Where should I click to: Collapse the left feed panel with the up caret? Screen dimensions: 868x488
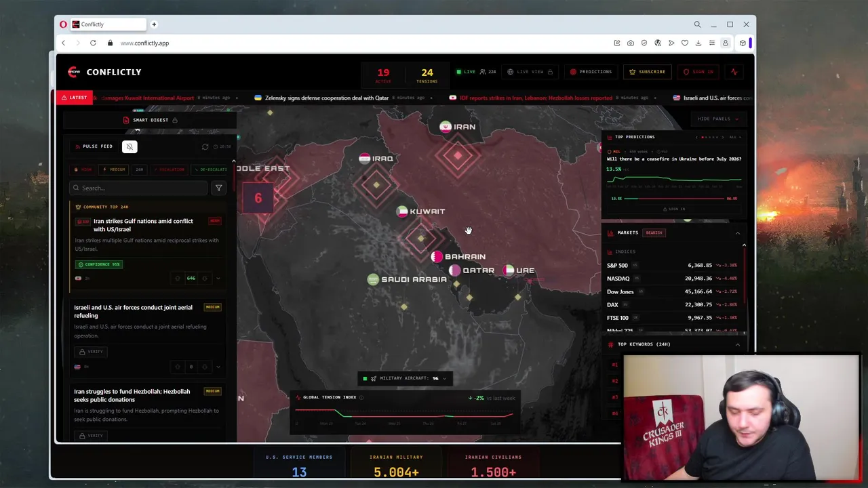click(x=233, y=162)
